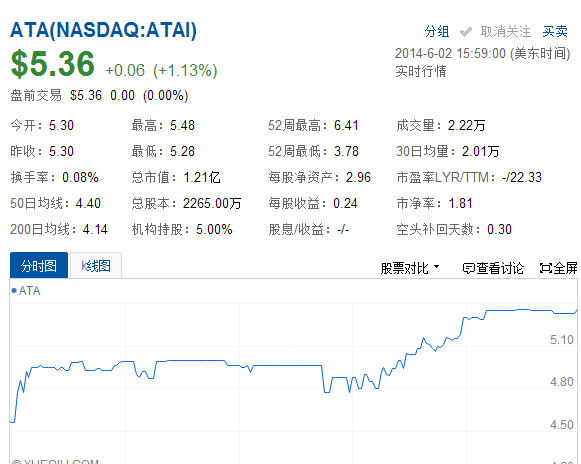Click the 股票对比 dropdown arrow
This screenshot has width=581, height=464.
[436, 266]
